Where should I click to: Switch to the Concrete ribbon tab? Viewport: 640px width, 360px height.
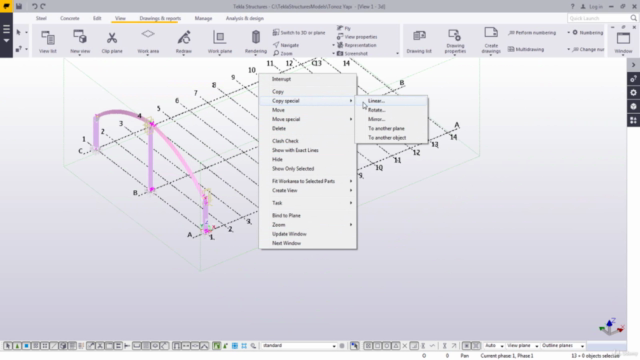point(70,18)
